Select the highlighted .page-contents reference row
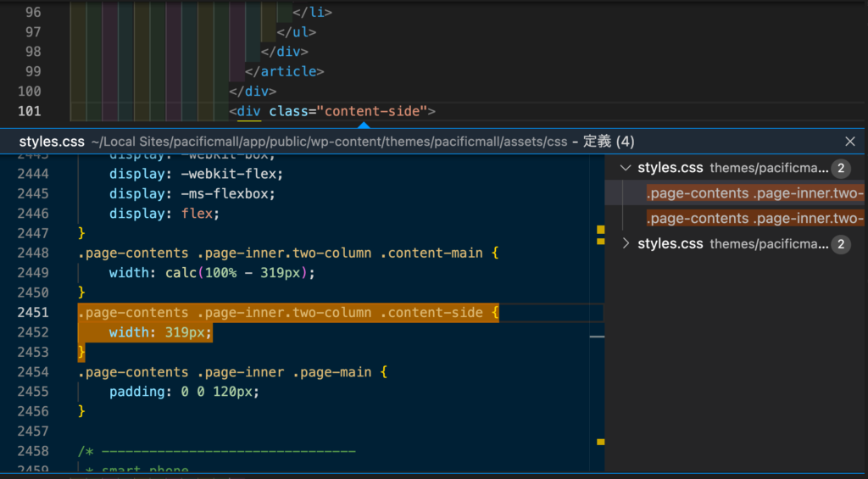Screen dimensions: 868x479 click(x=755, y=193)
